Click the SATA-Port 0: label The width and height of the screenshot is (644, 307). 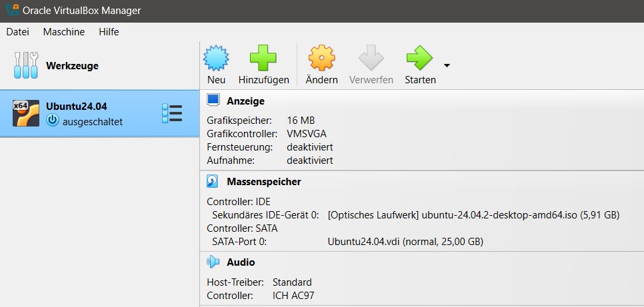pos(239,242)
